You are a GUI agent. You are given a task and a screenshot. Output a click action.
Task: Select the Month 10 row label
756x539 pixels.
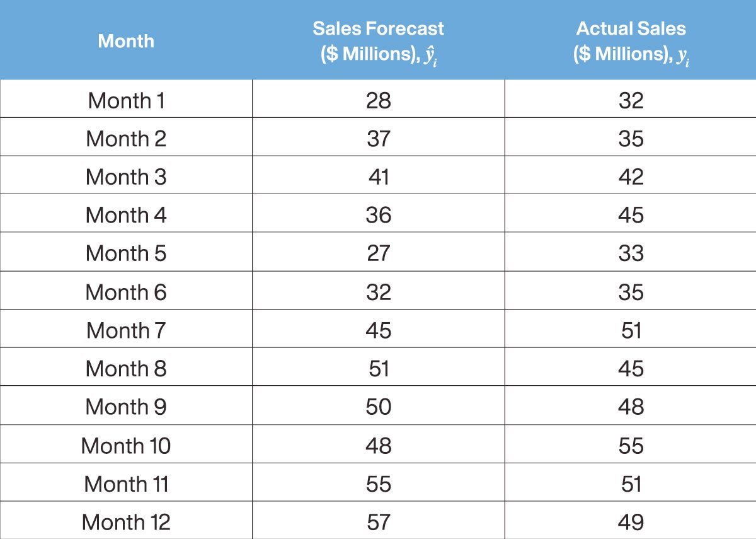tap(126, 446)
